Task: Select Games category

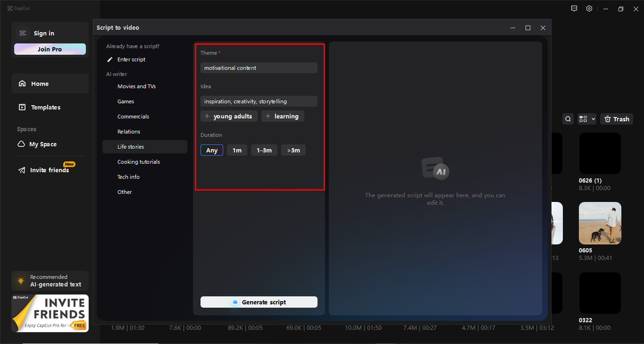Action: (145, 101)
